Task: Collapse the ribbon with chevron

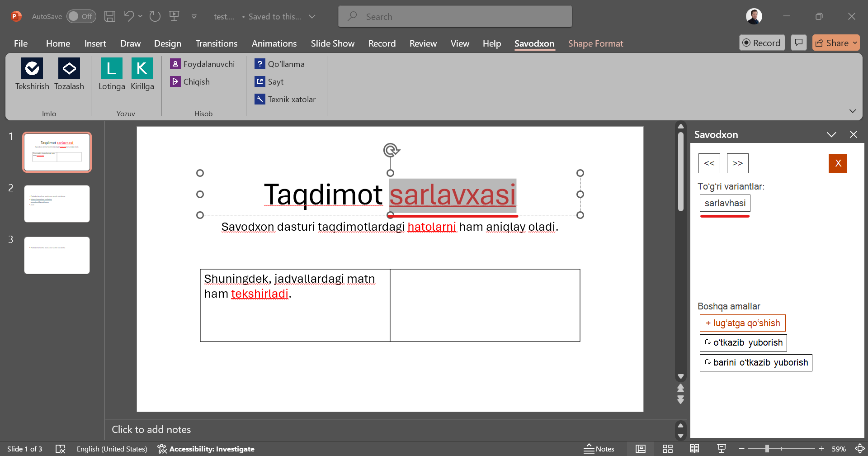Action: coord(853,111)
